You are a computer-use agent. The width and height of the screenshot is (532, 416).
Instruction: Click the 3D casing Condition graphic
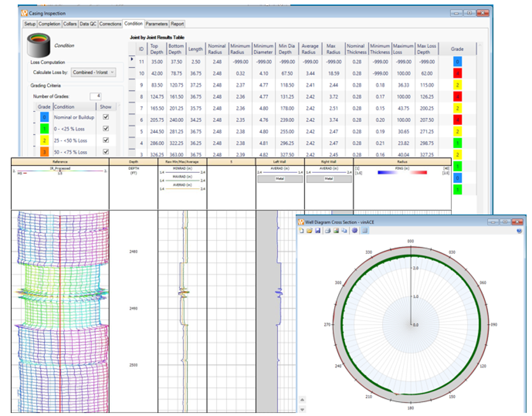pos(38,45)
